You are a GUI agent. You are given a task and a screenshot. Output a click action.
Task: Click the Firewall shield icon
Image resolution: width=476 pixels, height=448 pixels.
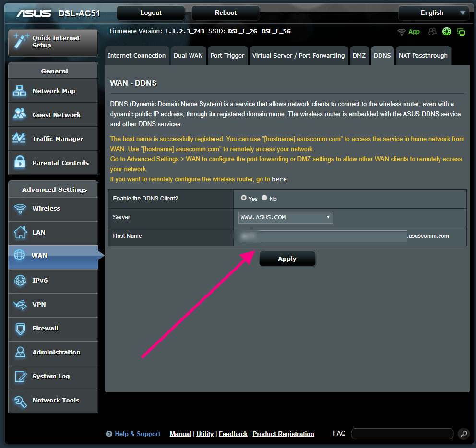[20, 329]
